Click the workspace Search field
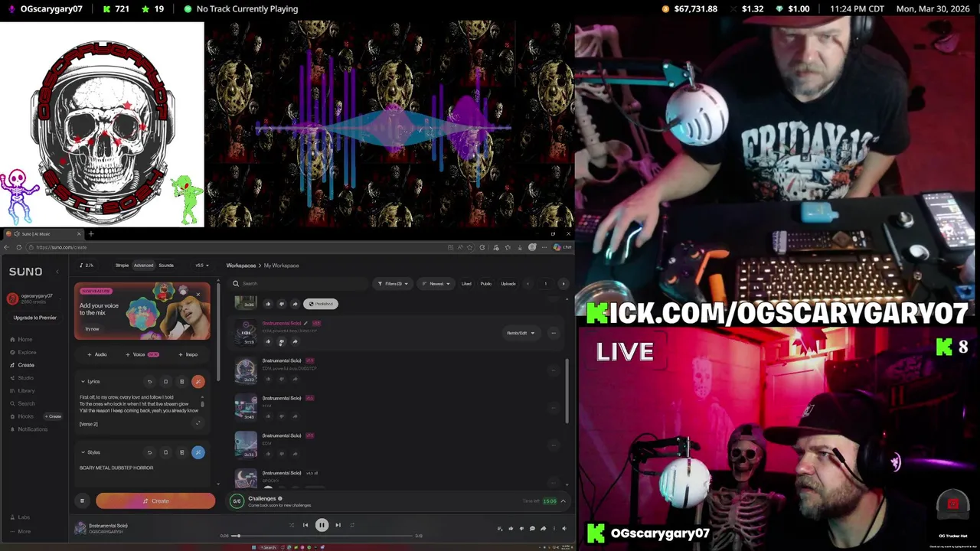This screenshot has height=551, width=980. coord(299,284)
